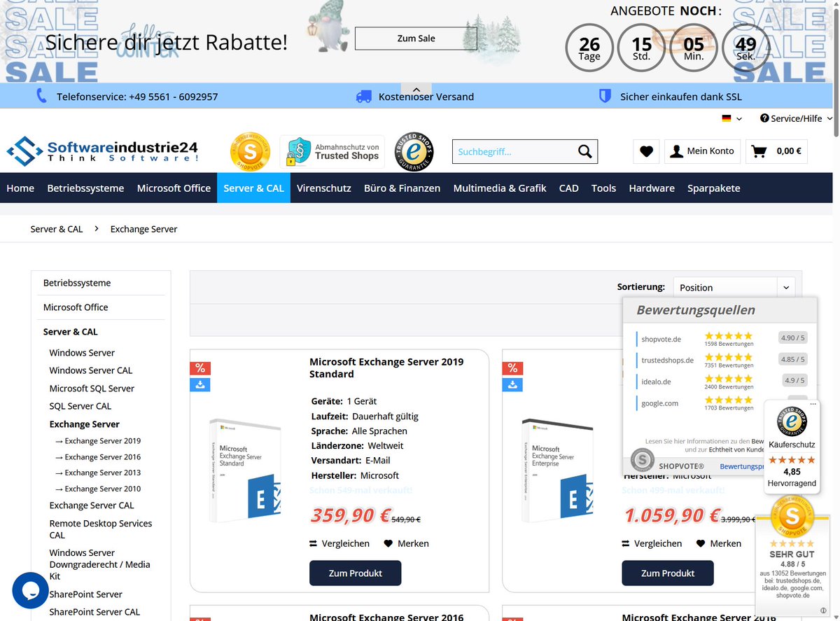The image size is (840, 621).
Task: Expand the Service/Hilfe menu
Action: tap(797, 118)
